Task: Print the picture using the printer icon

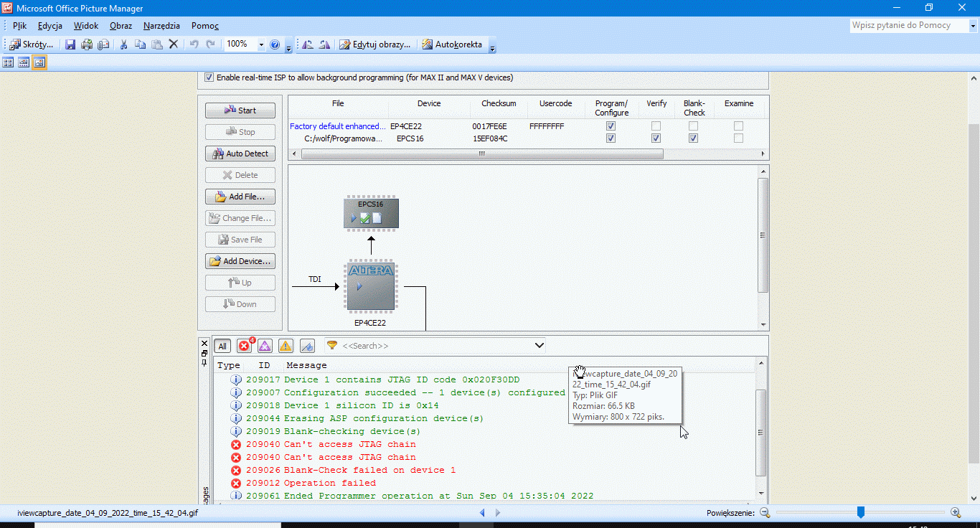Action: coord(87,44)
